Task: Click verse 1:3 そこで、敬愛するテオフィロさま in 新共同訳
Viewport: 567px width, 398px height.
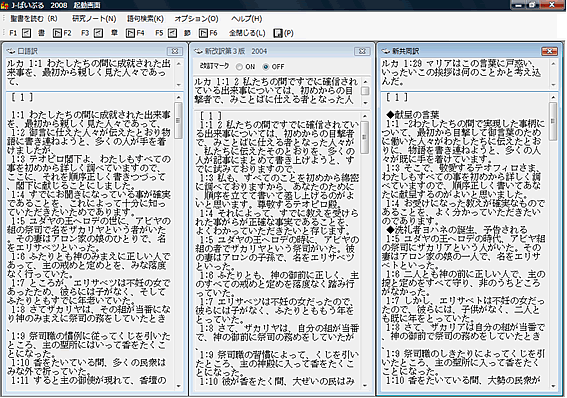Action: point(463,181)
